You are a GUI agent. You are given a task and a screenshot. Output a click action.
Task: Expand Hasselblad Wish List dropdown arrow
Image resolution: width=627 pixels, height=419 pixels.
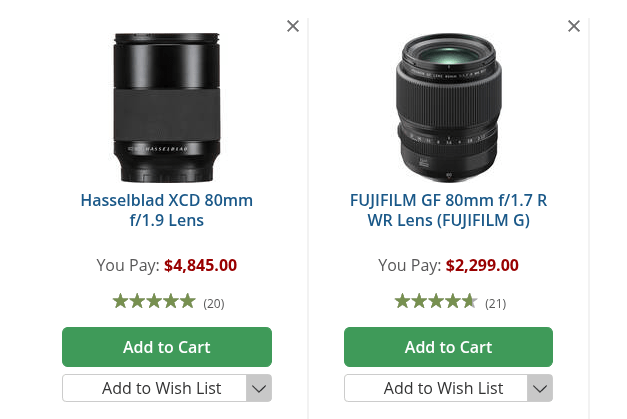(259, 388)
